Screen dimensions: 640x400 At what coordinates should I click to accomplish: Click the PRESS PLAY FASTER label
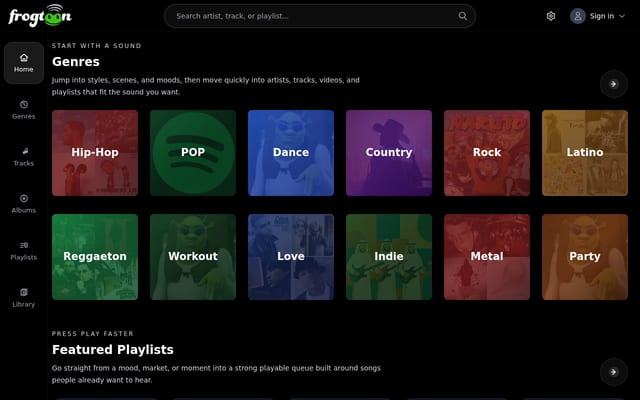tap(93, 333)
